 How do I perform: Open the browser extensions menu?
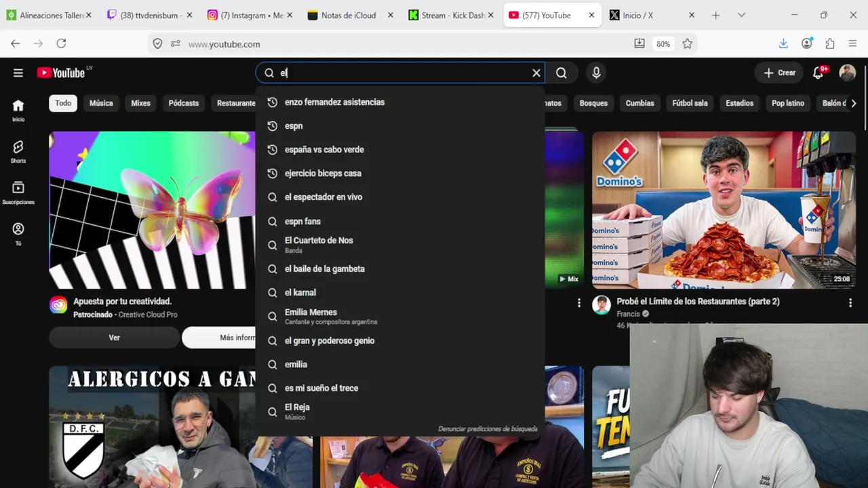click(x=830, y=43)
